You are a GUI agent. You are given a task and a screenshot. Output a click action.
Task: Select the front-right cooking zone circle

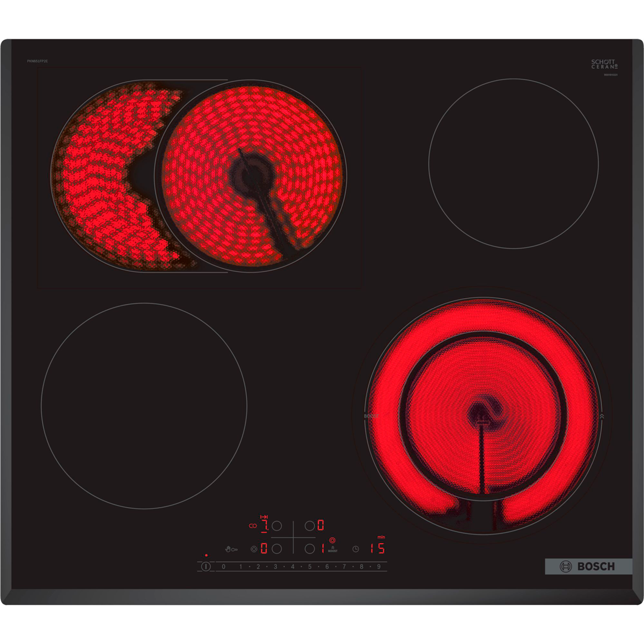click(310, 549)
